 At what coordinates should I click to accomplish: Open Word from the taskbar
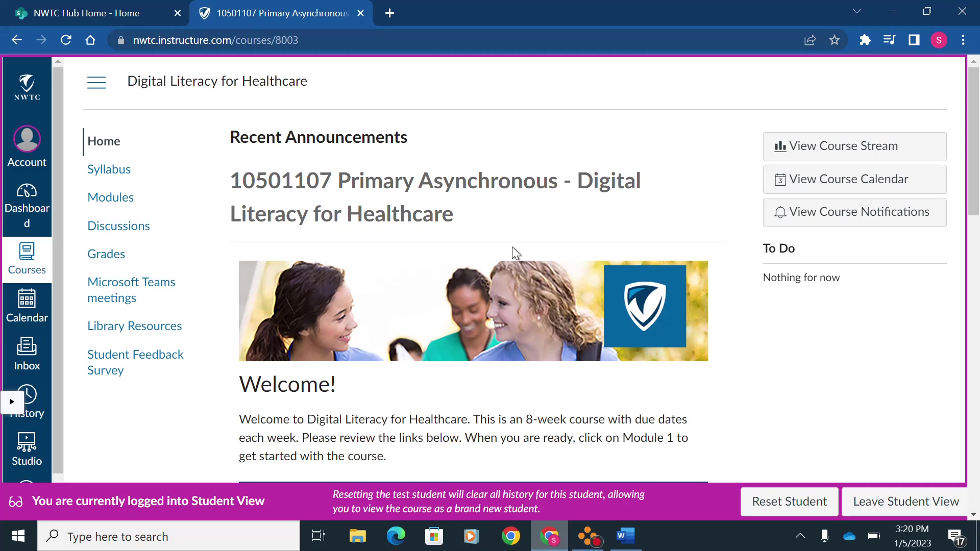click(x=625, y=536)
